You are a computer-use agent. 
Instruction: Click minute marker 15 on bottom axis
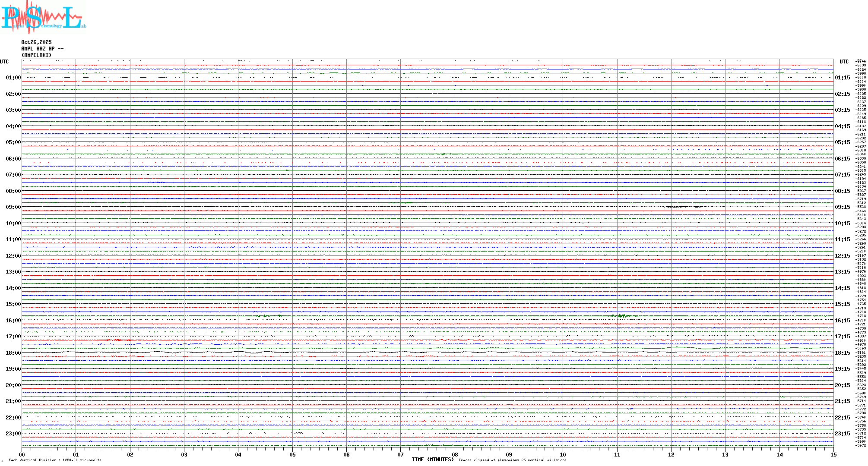pyautogui.click(x=833, y=454)
